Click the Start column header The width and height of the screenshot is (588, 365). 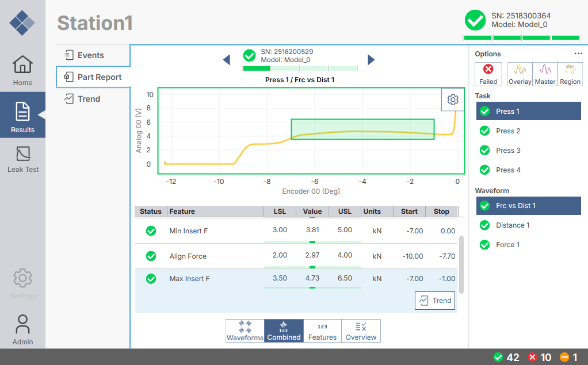click(409, 212)
